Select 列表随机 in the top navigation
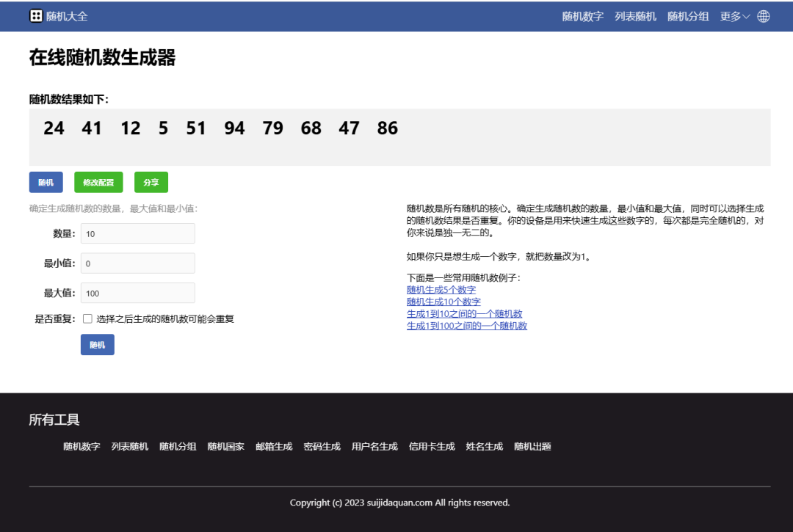 [x=636, y=15]
